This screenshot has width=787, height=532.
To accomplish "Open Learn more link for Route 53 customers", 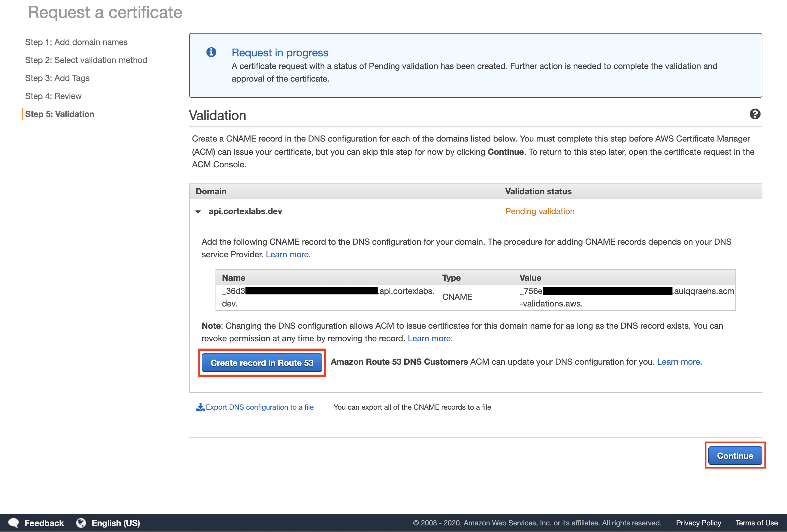I will click(679, 362).
